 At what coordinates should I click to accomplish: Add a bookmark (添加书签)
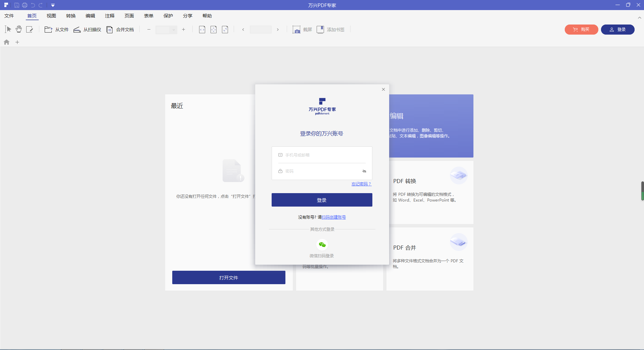331,30
